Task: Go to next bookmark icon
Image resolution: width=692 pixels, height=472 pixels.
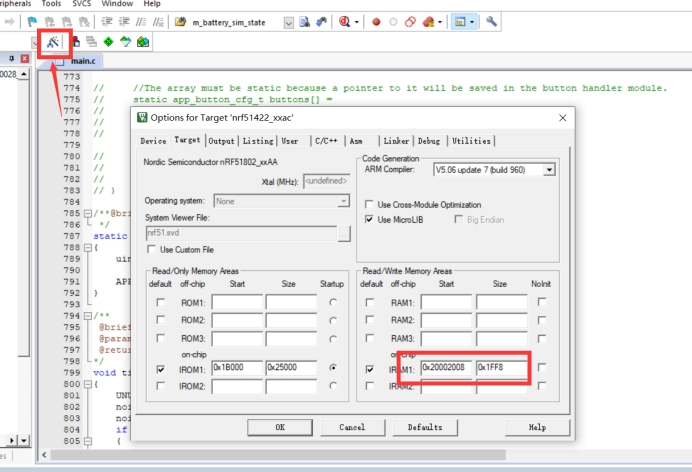Action: pyautogui.click(x=67, y=22)
